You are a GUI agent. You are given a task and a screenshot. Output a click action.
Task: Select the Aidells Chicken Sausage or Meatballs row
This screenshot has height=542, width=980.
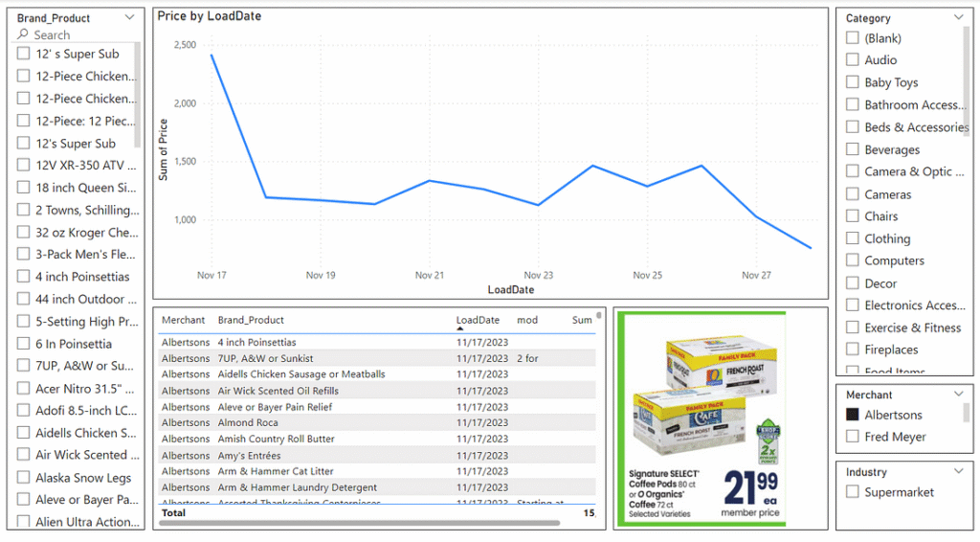tap(377, 373)
